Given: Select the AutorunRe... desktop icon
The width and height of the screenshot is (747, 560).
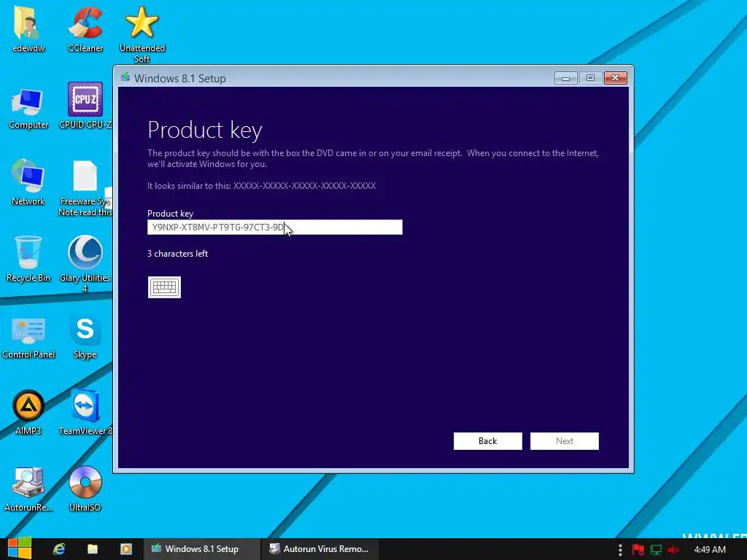Looking at the screenshot, I should point(28,489).
